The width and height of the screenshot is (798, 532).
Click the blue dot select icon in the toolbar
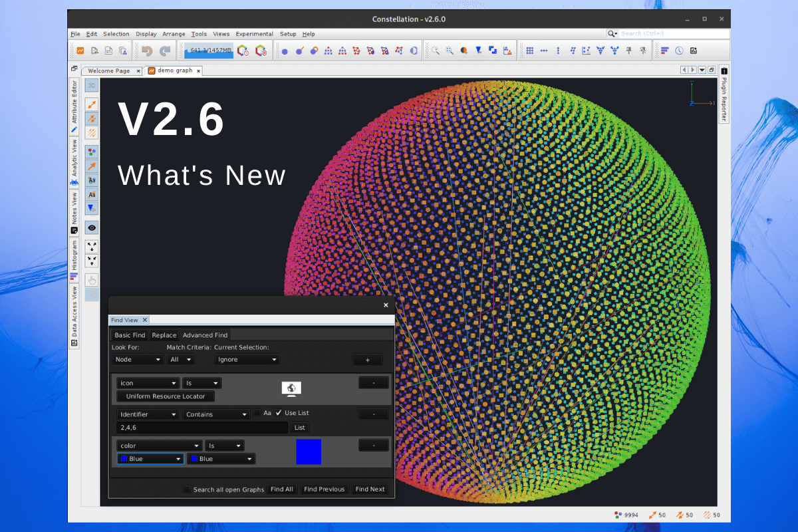(285, 51)
